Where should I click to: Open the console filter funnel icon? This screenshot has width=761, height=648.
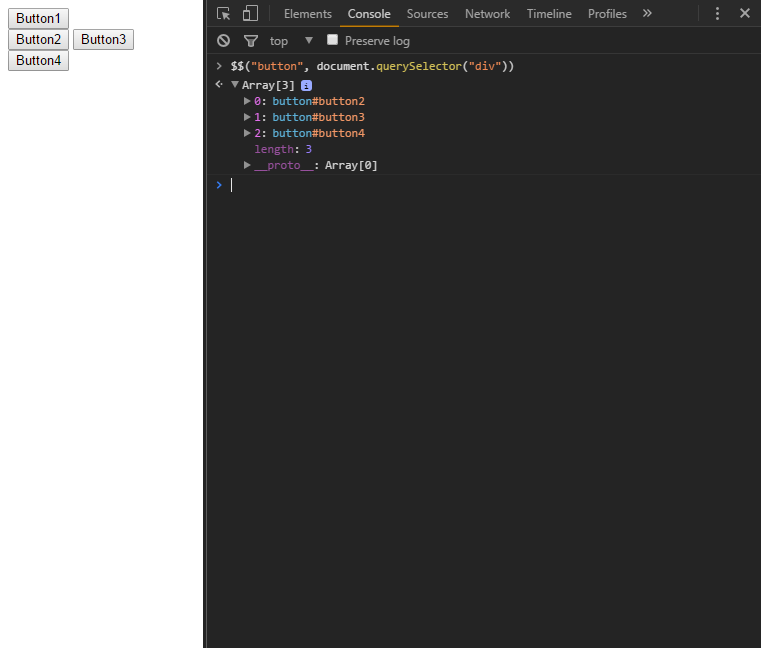(x=251, y=41)
